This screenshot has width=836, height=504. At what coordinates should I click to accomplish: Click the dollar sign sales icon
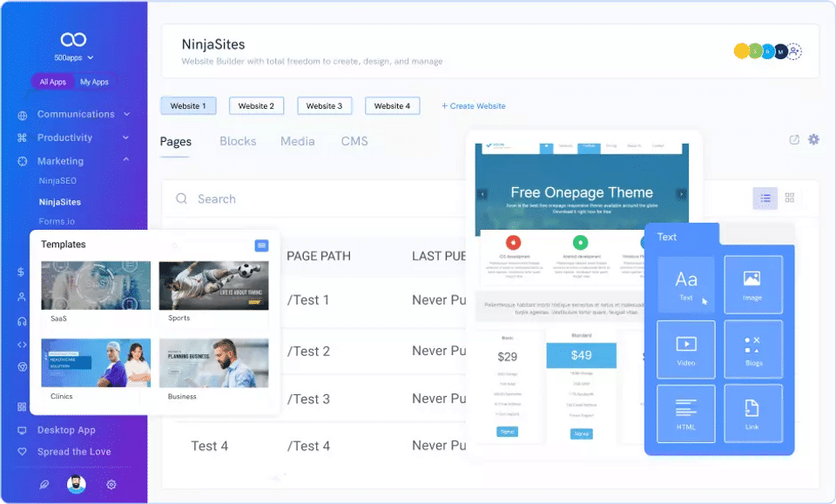coord(21,272)
